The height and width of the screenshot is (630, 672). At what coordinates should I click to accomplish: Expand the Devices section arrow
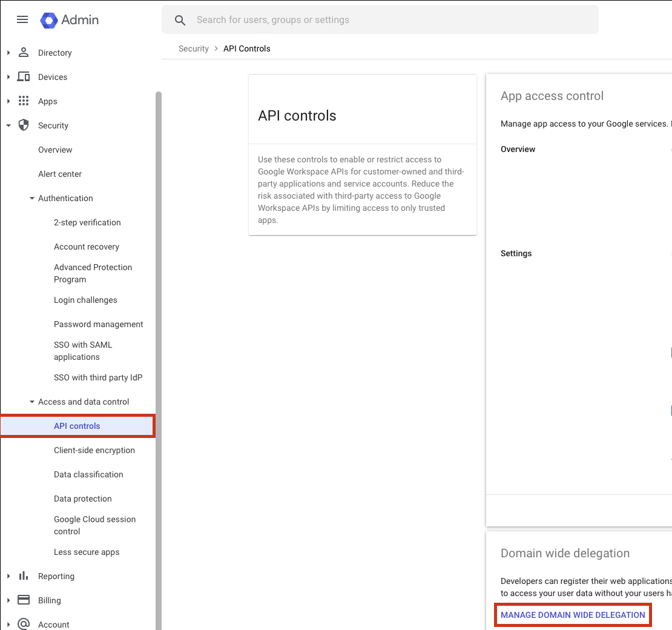(8, 77)
